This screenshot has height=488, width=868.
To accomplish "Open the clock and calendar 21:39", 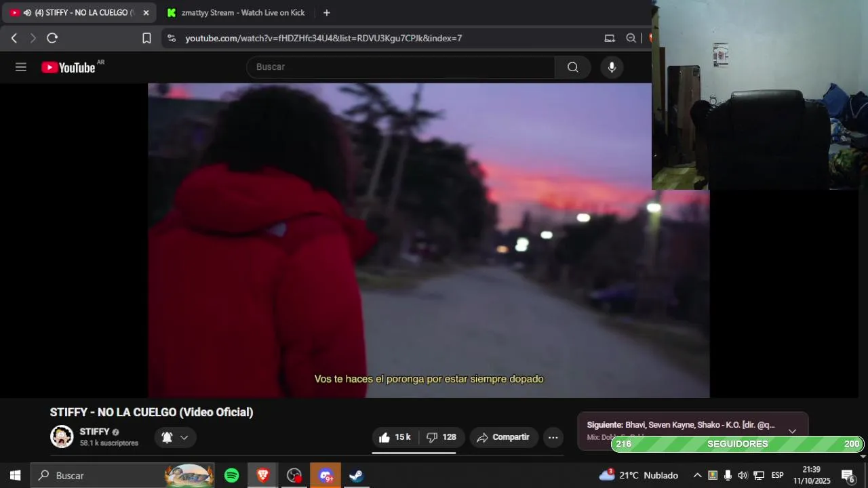I will (x=812, y=475).
